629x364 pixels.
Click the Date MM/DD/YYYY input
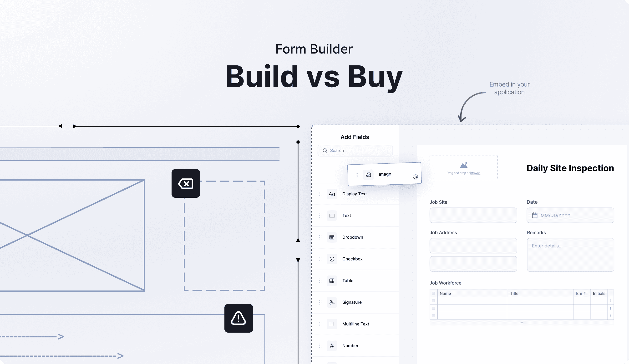pos(570,215)
